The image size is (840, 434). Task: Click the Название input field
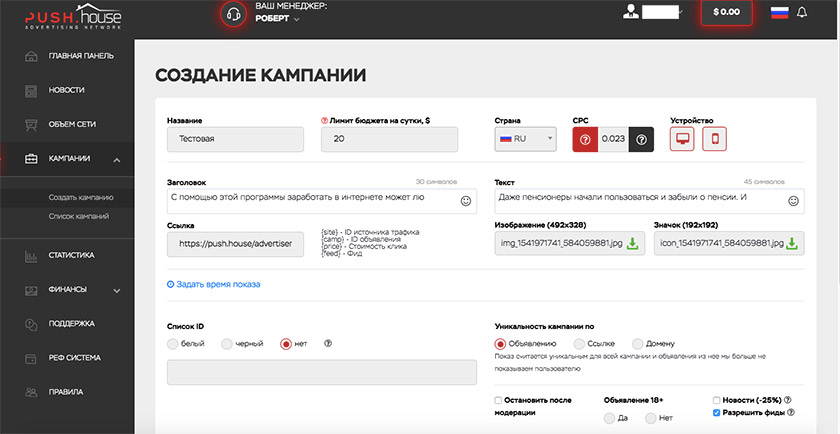tap(235, 139)
